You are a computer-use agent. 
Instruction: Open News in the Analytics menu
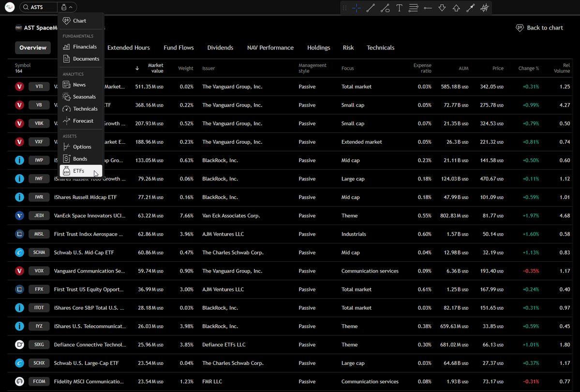pyautogui.click(x=81, y=84)
